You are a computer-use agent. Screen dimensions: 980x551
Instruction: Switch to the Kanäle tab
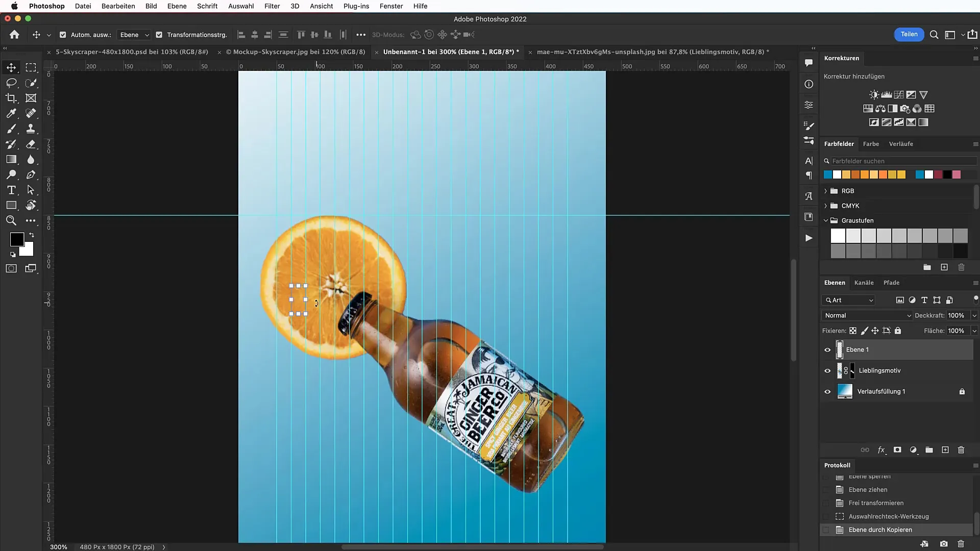(x=864, y=283)
